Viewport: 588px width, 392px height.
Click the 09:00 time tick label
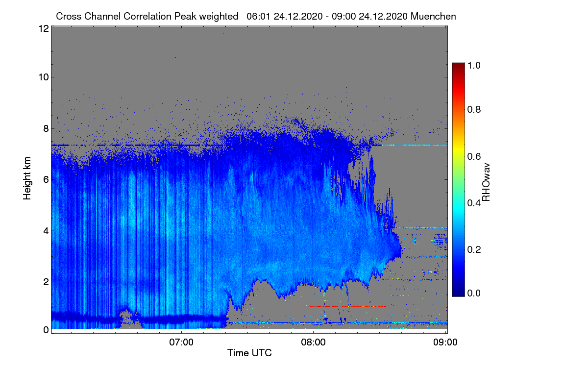tap(445, 342)
